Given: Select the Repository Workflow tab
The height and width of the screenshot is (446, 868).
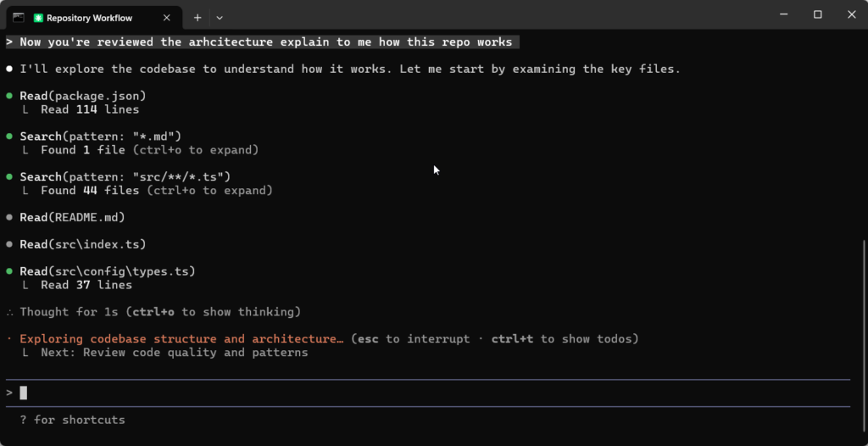Looking at the screenshot, I should coord(95,18).
